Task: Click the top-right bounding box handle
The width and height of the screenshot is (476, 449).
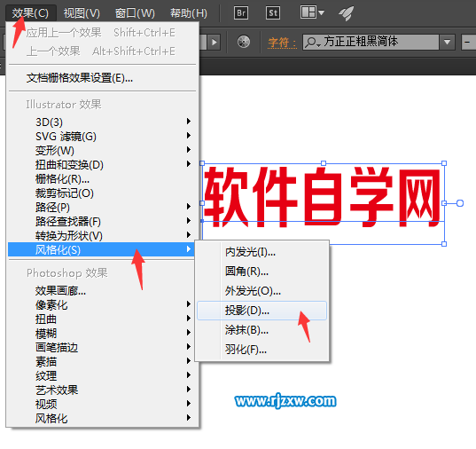Action: click(444, 163)
